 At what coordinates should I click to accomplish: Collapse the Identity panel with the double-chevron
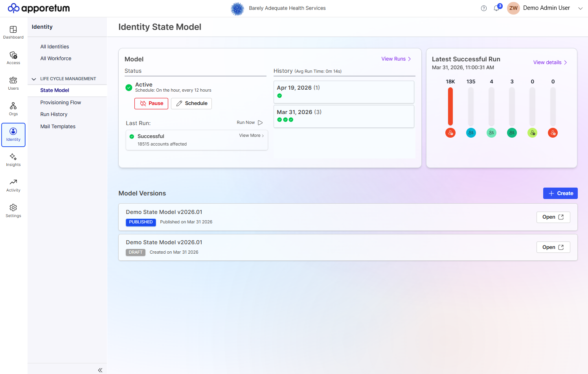(x=100, y=370)
